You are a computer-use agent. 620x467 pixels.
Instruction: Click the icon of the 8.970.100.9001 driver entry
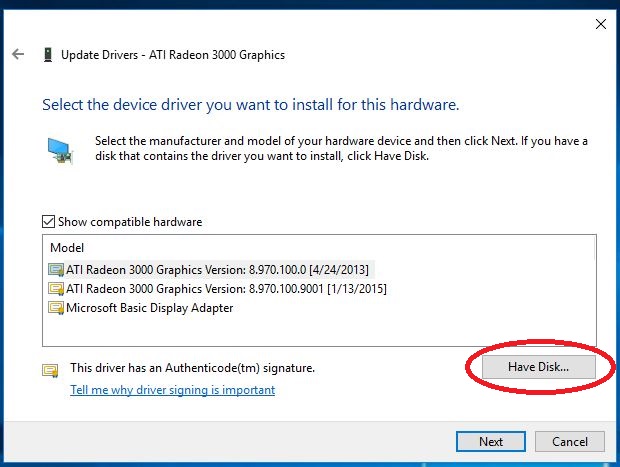click(x=56, y=289)
